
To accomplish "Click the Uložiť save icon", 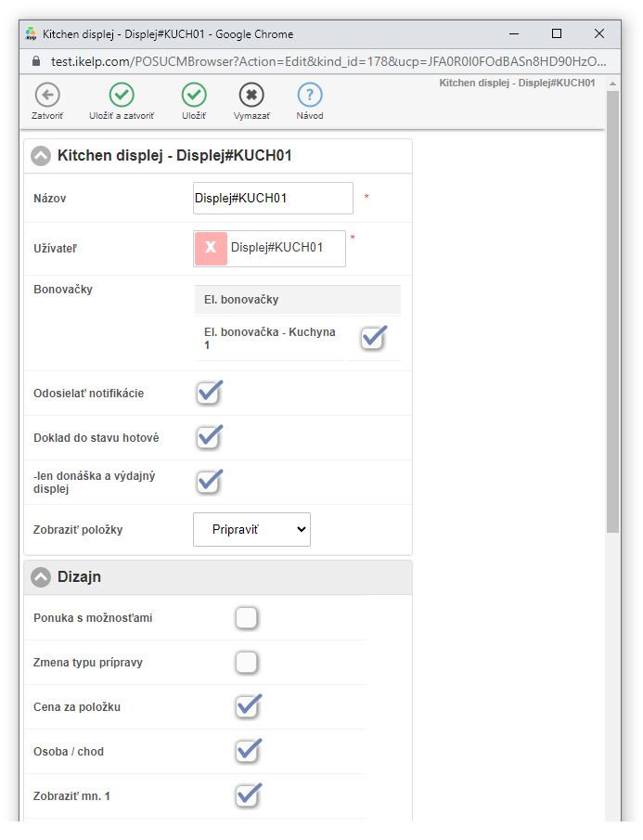I will point(194,95).
